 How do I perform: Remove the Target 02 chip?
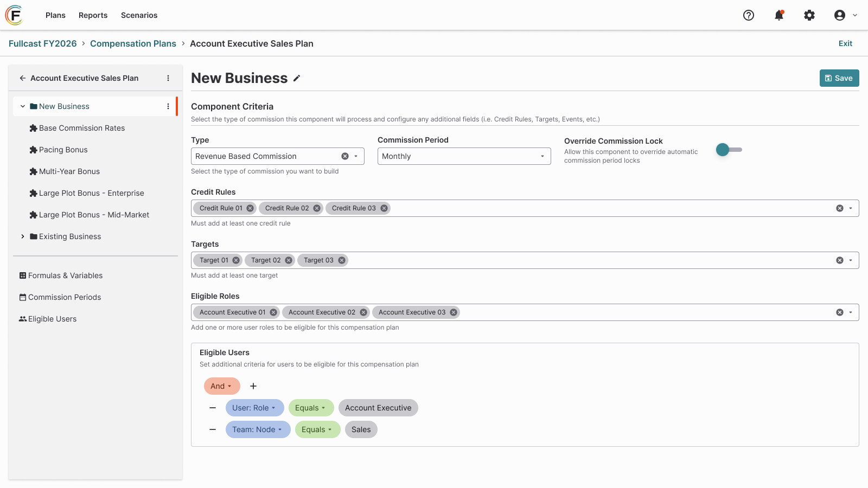[289, 260]
